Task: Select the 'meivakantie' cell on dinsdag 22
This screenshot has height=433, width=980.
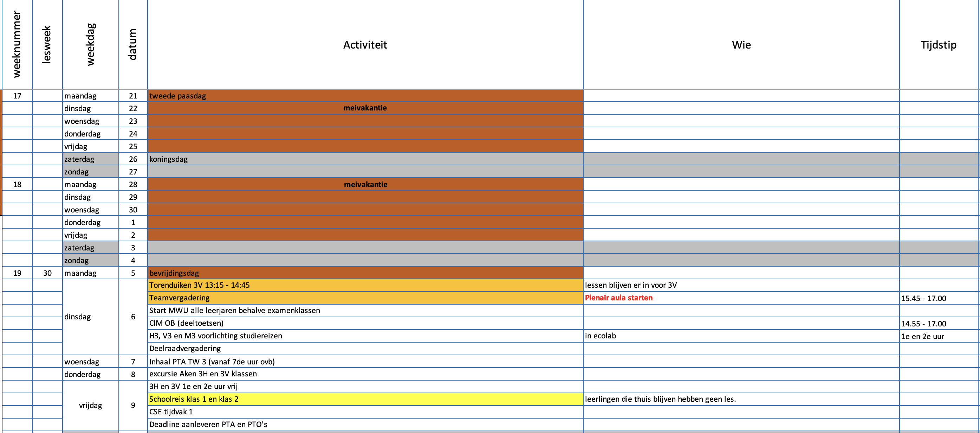Action: click(x=365, y=108)
